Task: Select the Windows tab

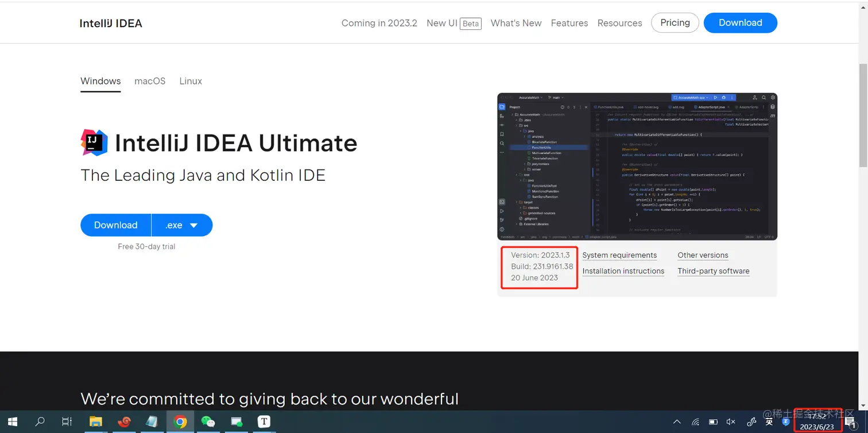Action: click(100, 81)
